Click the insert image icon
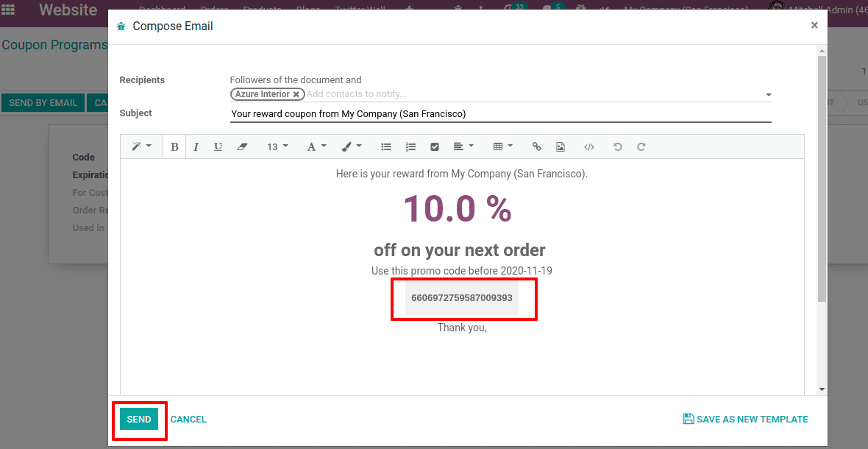Viewport: 868px width, 449px height. pyautogui.click(x=561, y=146)
